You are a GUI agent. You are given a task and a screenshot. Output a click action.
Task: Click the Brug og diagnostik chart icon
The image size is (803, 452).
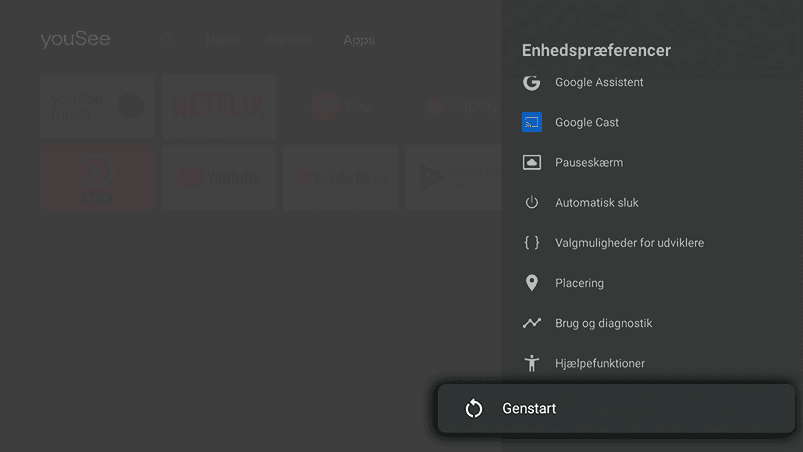(x=532, y=323)
